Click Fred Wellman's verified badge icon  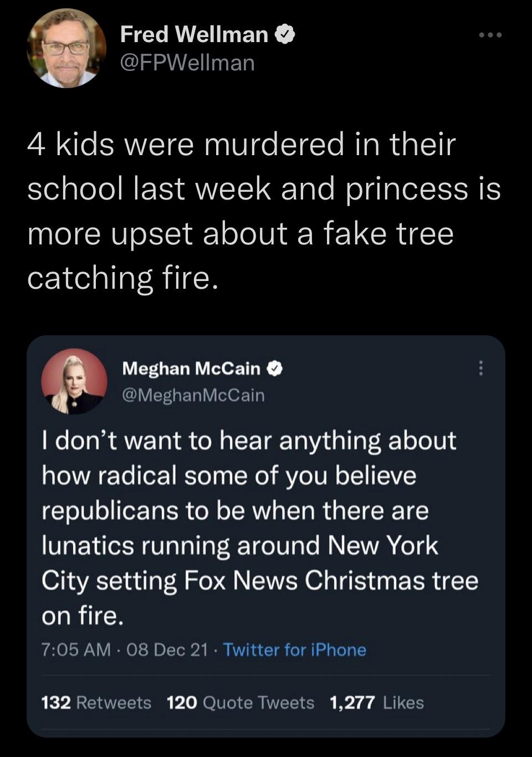(x=285, y=34)
